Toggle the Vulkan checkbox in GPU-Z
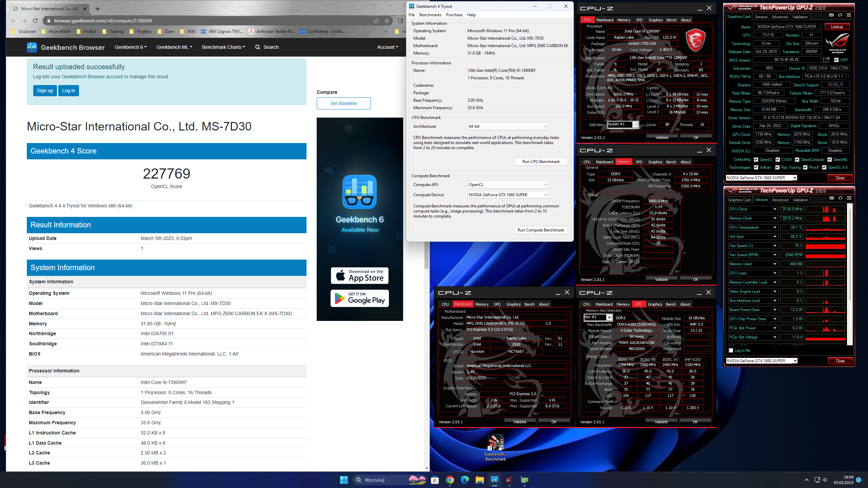This screenshot has height=488, width=868. 756,167
